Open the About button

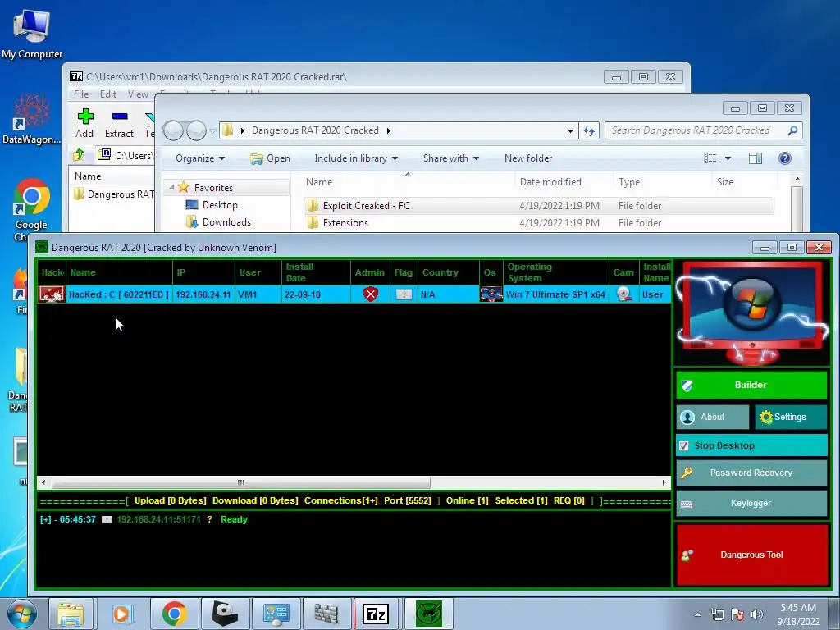tap(713, 417)
